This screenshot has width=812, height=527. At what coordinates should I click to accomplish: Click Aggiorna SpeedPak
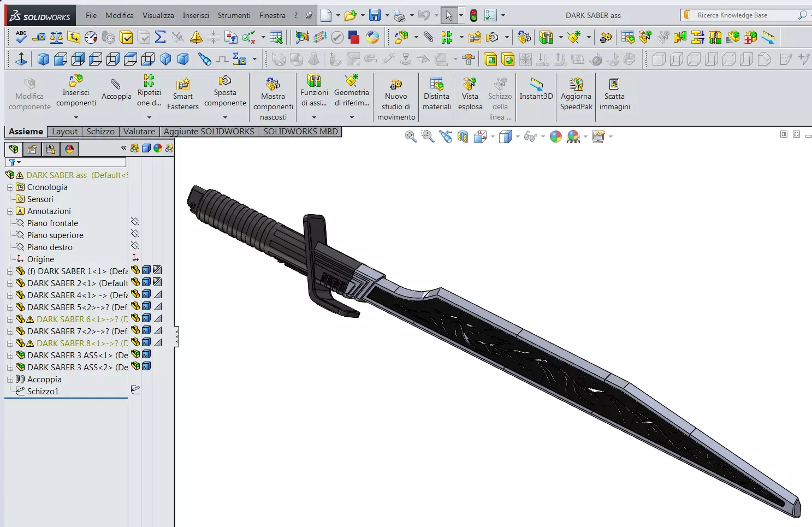tap(576, 94)
